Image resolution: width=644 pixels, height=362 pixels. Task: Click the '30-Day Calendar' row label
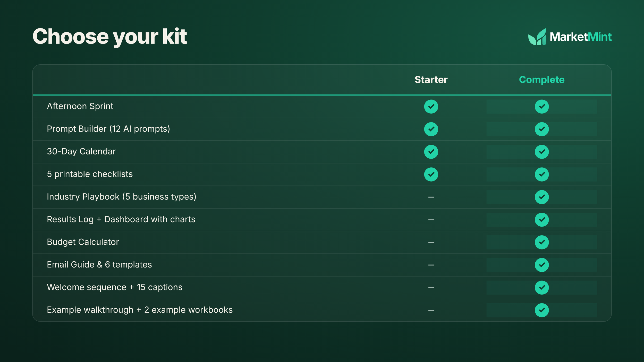coord(81,152)
